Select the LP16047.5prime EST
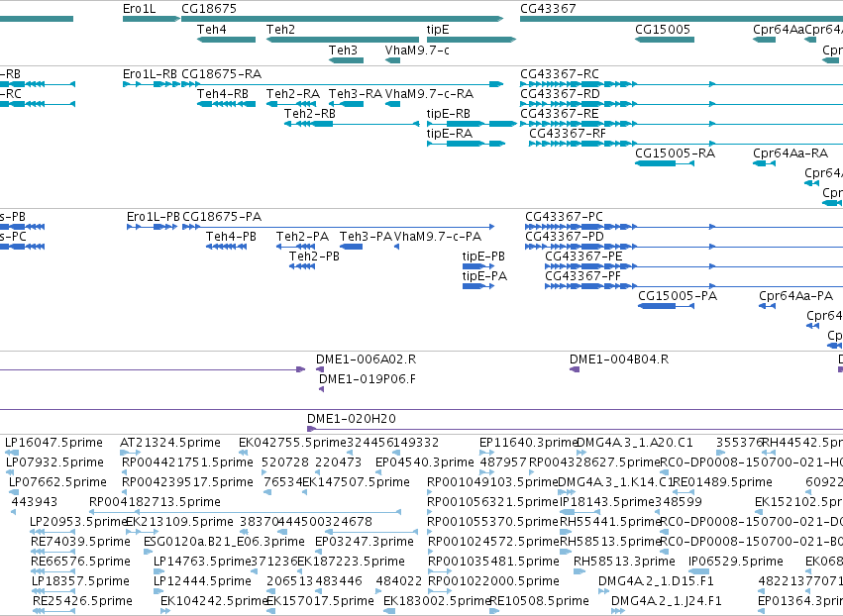Image resolution: width=843 pixels, height=616 pixels. click(x=12, y=453)
